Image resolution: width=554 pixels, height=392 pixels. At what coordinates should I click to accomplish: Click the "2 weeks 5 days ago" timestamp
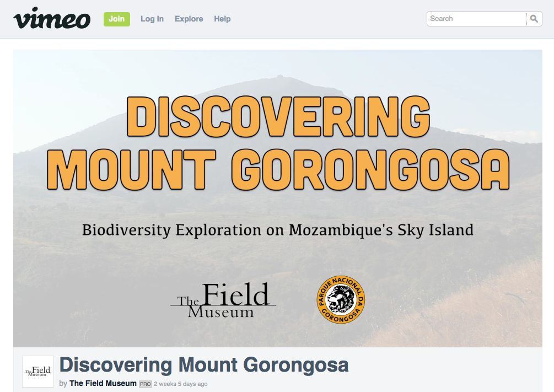(x=181, y=384)
